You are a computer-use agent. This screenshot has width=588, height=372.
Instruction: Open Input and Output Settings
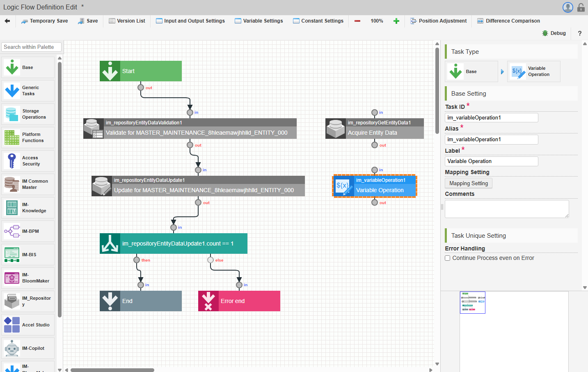190,21
